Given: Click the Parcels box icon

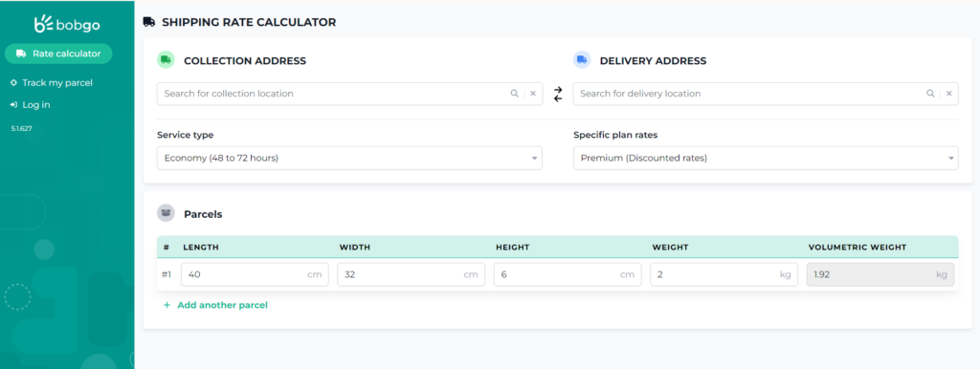Looking at the screenshot, I should tap(166, 213).
